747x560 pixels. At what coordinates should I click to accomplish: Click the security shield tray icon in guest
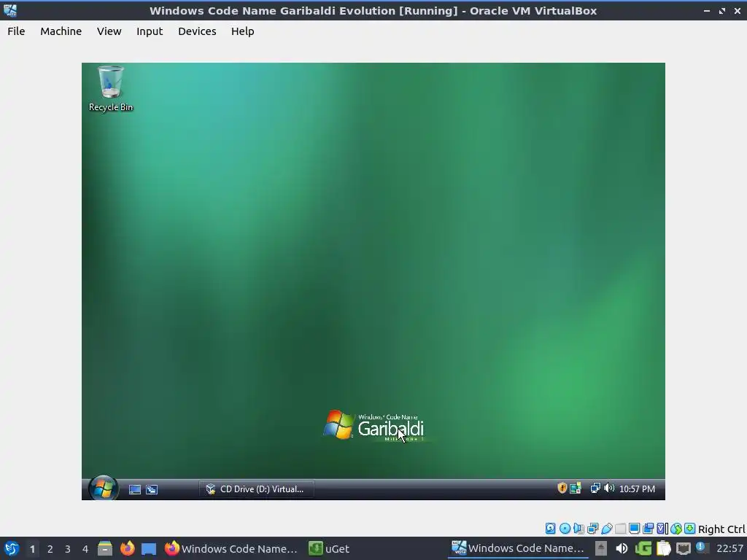click(x=562, y=488)
